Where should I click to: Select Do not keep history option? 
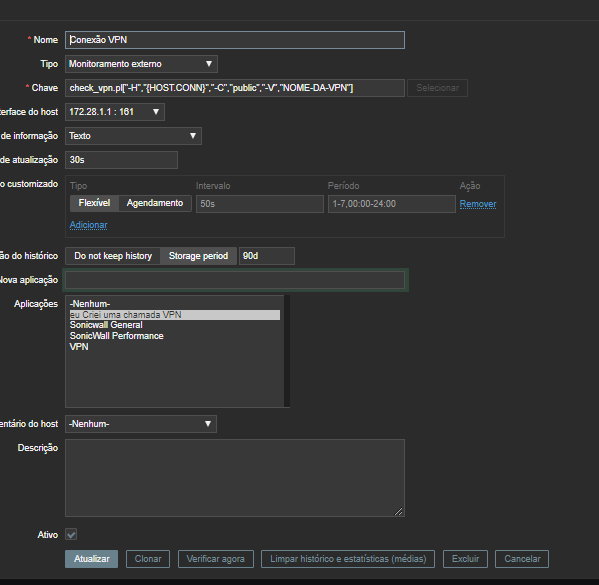(x=113, y=256)
